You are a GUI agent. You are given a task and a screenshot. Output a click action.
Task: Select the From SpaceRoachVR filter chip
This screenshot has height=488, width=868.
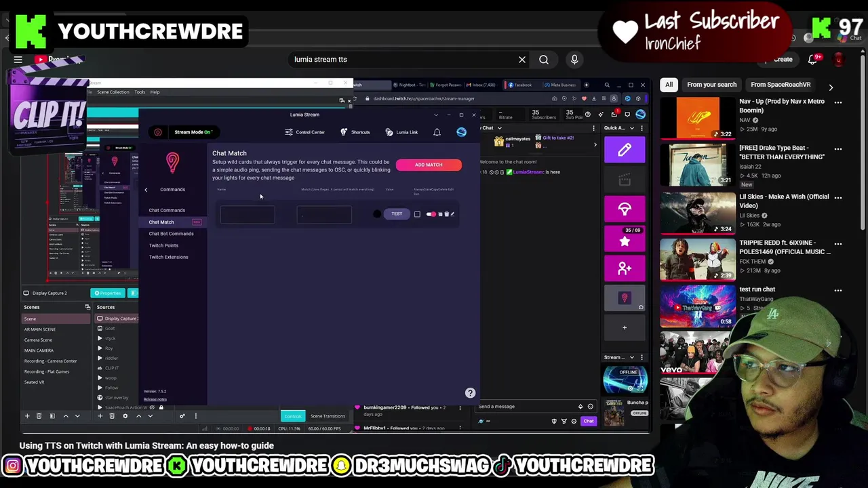pyautogui.click(x=781, y=85)
